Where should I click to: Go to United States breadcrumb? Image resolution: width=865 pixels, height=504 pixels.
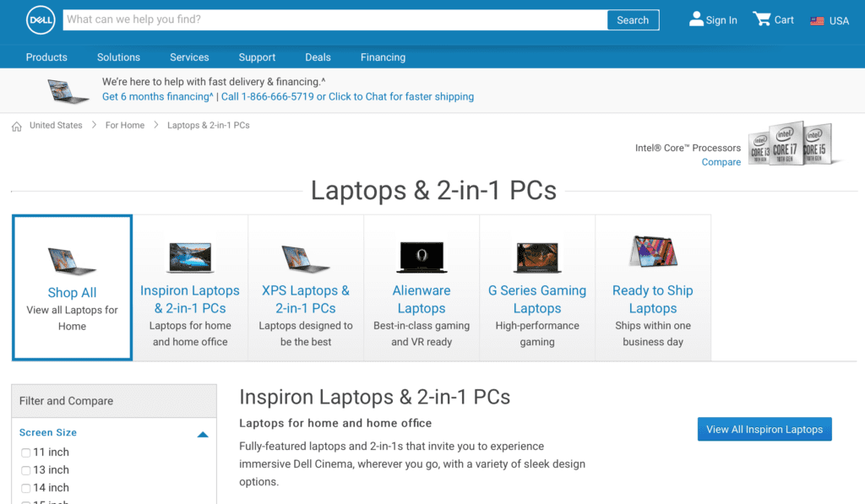[x=56, y=125]
